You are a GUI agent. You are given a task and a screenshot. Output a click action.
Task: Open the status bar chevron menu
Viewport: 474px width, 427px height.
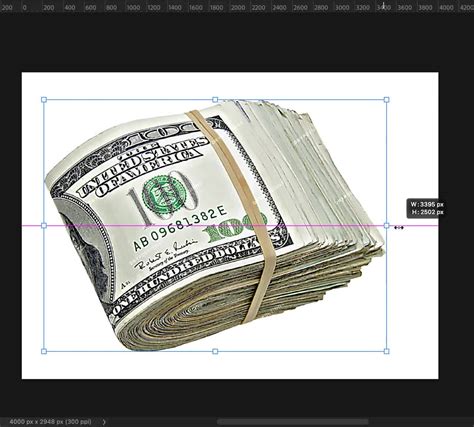coord(104,422)
